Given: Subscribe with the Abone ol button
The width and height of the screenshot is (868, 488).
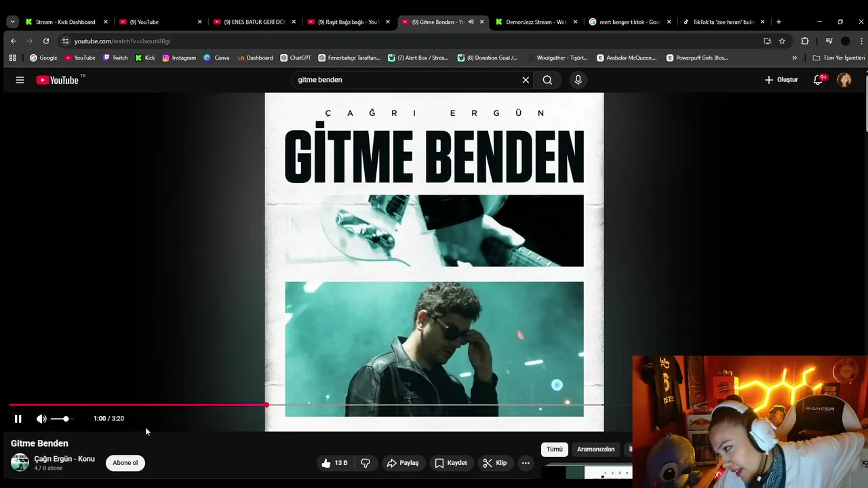Looking at the screenshot, I should [x=125, y=463].
